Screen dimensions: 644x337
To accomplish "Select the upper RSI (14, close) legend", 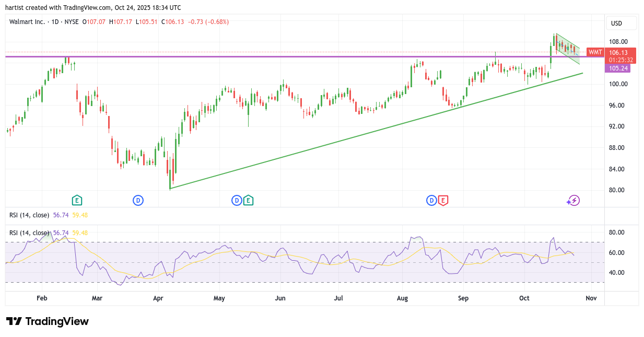I will (30, 215).
